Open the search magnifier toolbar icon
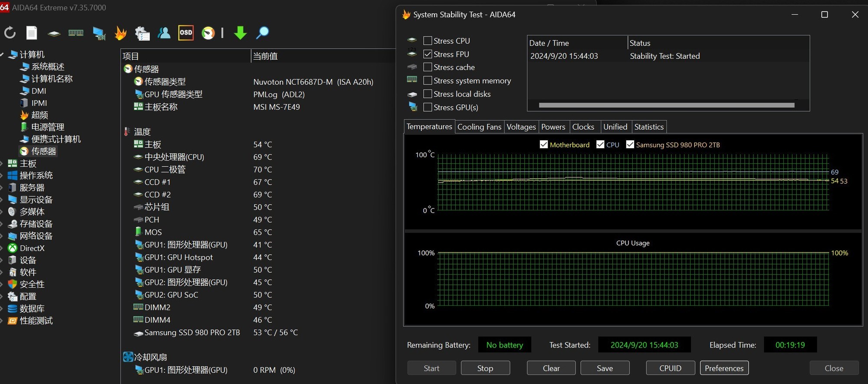Viewport: 868px width, 384px height. pos(263,33)
